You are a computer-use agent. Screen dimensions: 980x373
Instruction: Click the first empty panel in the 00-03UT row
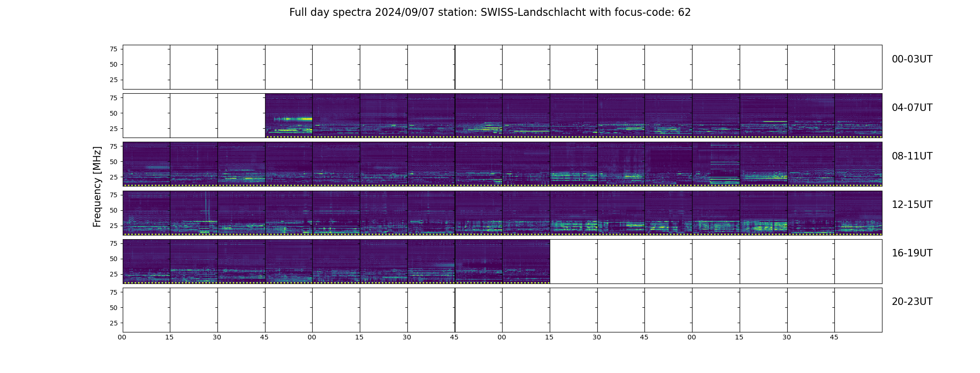[x=147, y=67]
